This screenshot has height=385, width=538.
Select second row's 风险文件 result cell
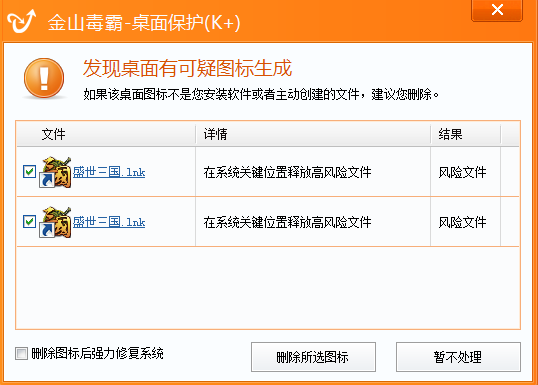point(462,222)
